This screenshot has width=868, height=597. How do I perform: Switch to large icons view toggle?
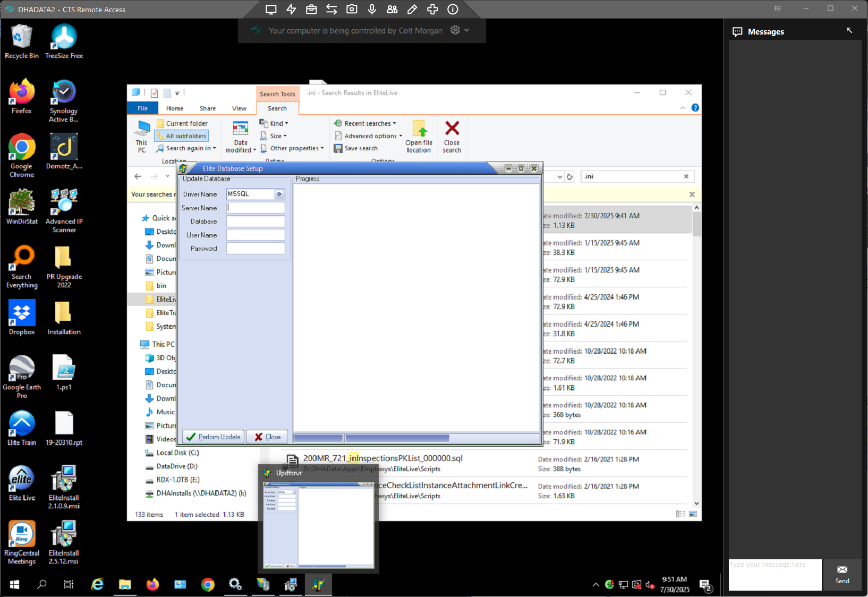click(x=693, y=514)
